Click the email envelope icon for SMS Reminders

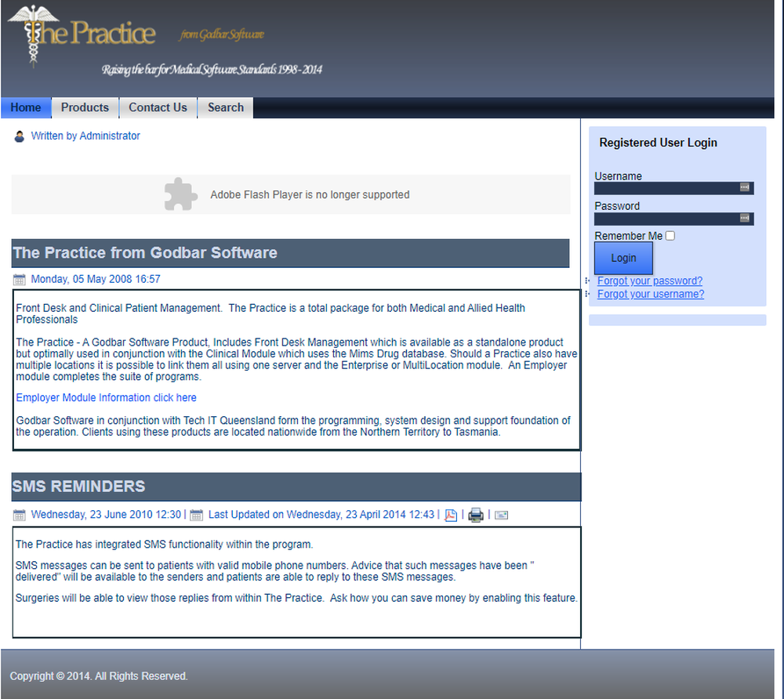[x=501, y=515]
